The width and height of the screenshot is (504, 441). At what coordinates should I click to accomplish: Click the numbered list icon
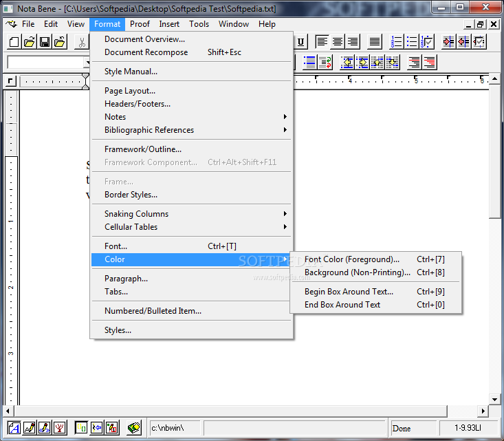click(x=396, y=42)
